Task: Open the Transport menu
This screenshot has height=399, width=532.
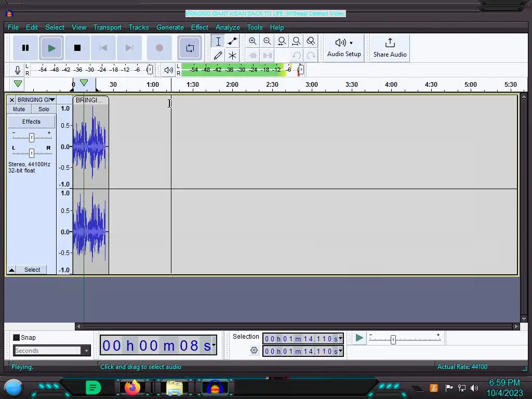Action: coord(107,27)
